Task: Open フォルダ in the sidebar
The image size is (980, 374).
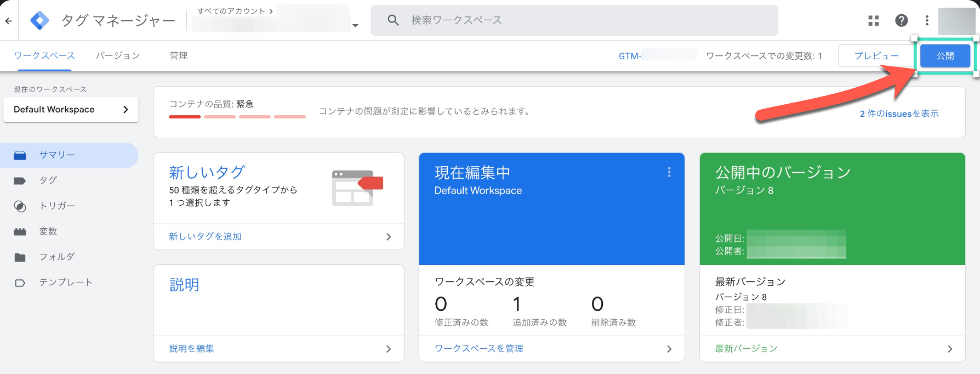Action: (56, 257)
